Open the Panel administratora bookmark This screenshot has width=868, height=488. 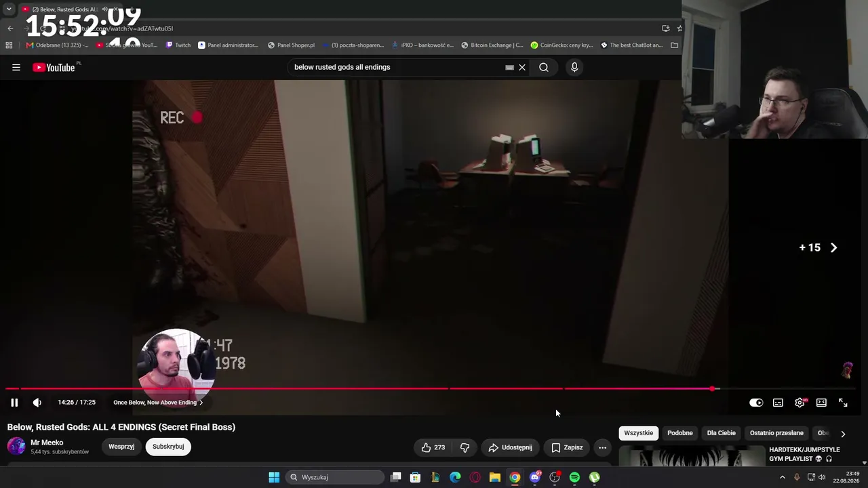[228, 45]
